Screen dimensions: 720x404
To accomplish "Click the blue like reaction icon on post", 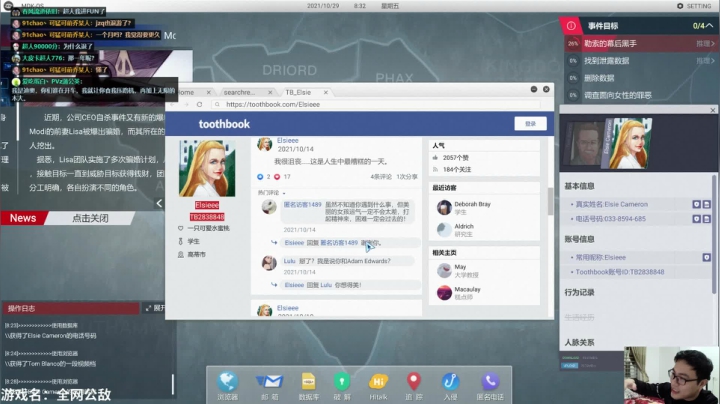I will point(260,177).
